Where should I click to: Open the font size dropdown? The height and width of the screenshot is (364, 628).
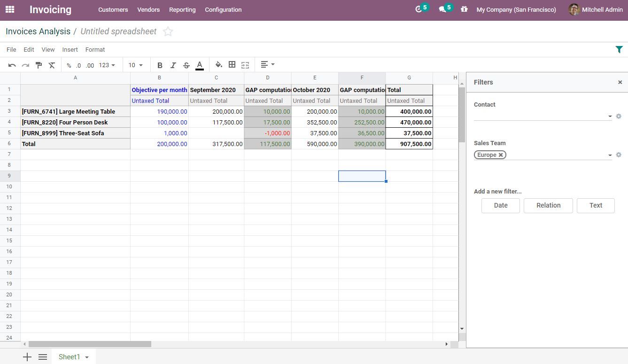coord(135,65)
